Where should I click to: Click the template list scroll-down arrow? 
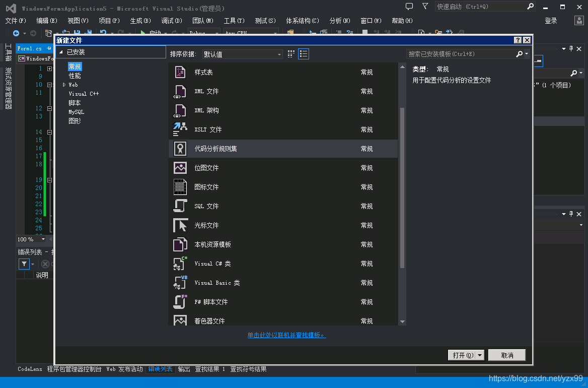[402, 321]
